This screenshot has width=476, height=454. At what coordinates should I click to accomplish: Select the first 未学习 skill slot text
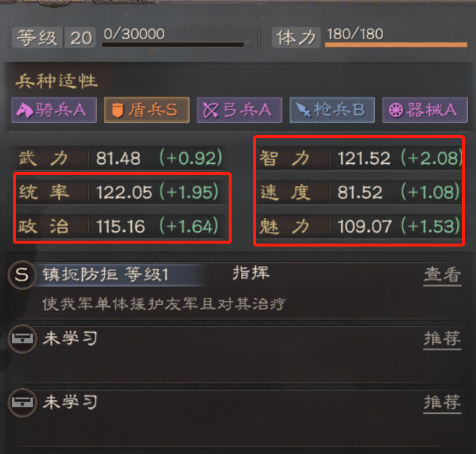pyautogui.click(x=70, y=338)
